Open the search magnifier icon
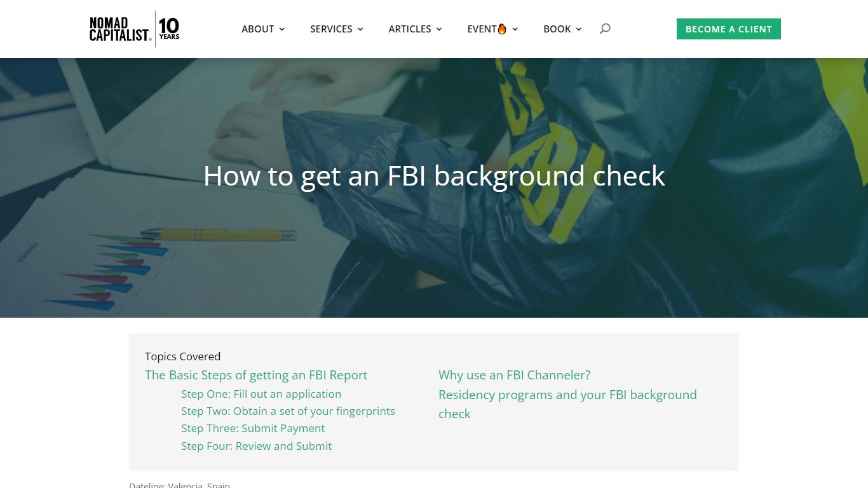This screenshot has width=868, height=488. tap(605, 29)
